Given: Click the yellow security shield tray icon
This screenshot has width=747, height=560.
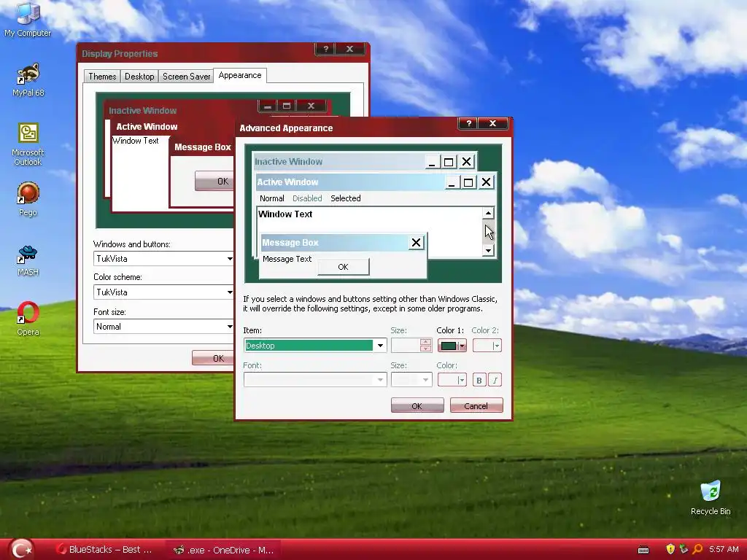Looking at the screenshot, I should pyautogui.click(x=670, y=550).
